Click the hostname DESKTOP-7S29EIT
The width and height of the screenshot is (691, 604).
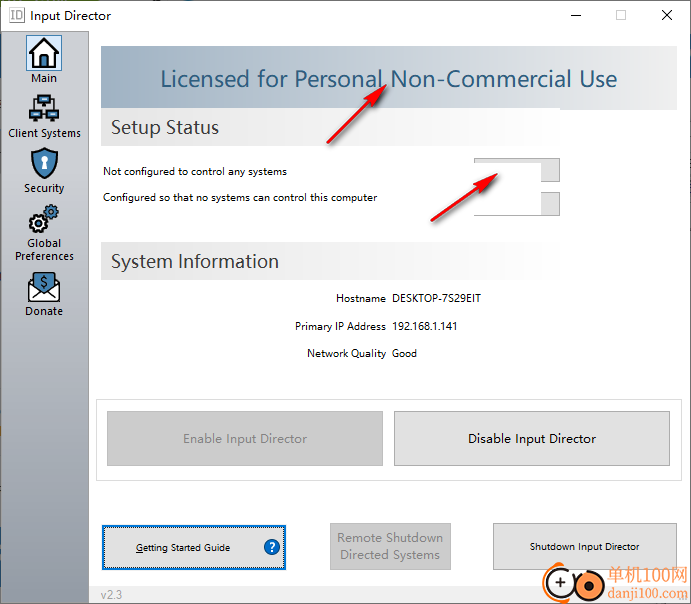(436, 298)
